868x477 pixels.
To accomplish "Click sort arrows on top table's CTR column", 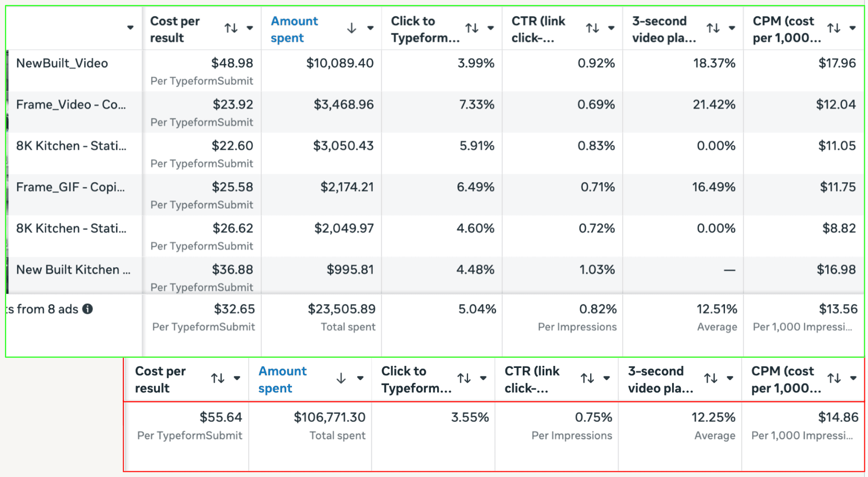I will (x=592, y=28).
